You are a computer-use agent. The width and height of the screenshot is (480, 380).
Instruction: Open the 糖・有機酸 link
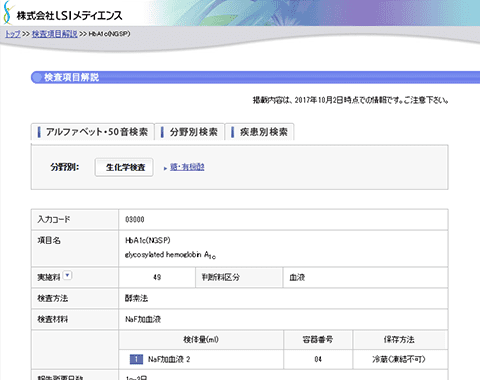click(x=187, y=167)
